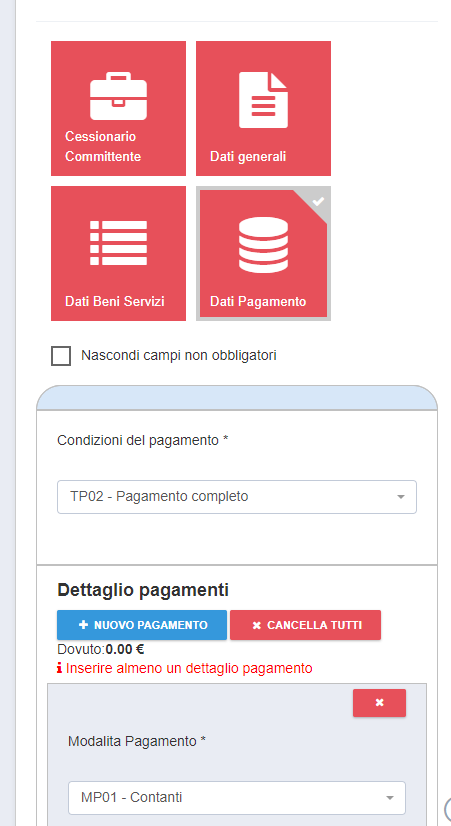Click the plus icon in Nuovo Pagamento
The width and height of the screenshot is (451, 826).
coord(83,625)
